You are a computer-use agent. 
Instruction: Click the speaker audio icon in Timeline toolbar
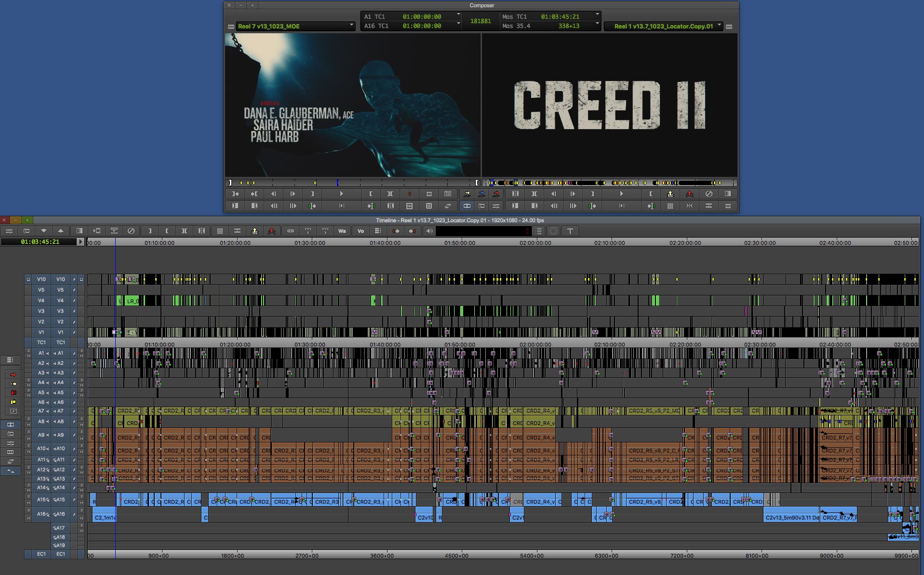coord(429,231)
